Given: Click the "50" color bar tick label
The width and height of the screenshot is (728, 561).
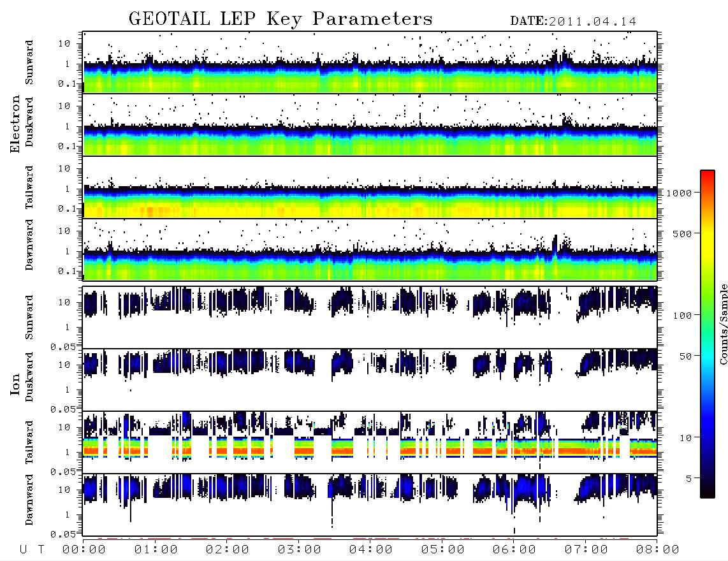Looking at the screenshot, I should point(685,356).
